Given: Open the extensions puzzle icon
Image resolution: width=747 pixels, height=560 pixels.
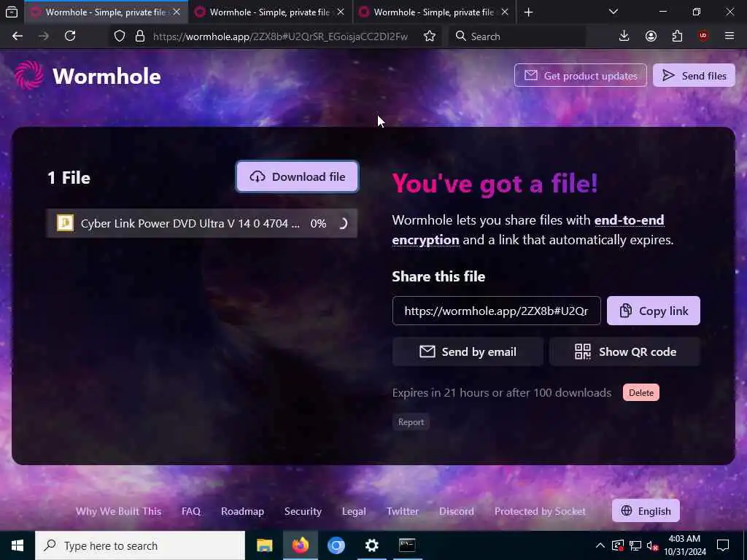Looking at the screenshot, I should tap(677, 36).
